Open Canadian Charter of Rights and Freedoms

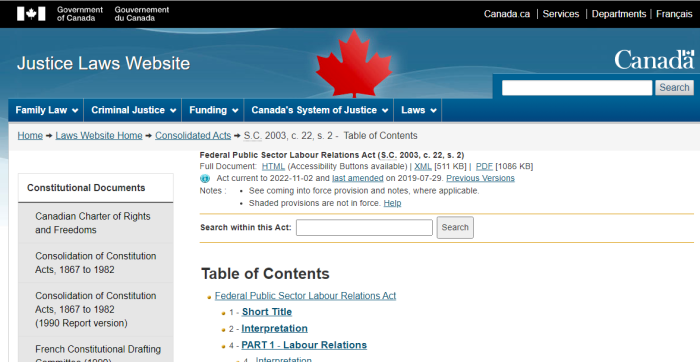pyautogui.click(x=96, y=223)
